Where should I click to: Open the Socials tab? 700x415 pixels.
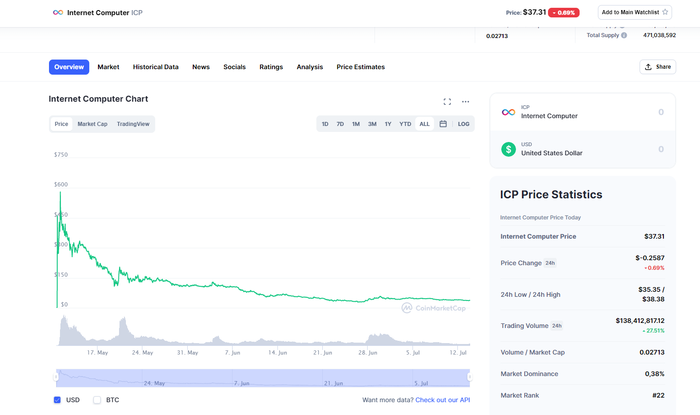234,67
